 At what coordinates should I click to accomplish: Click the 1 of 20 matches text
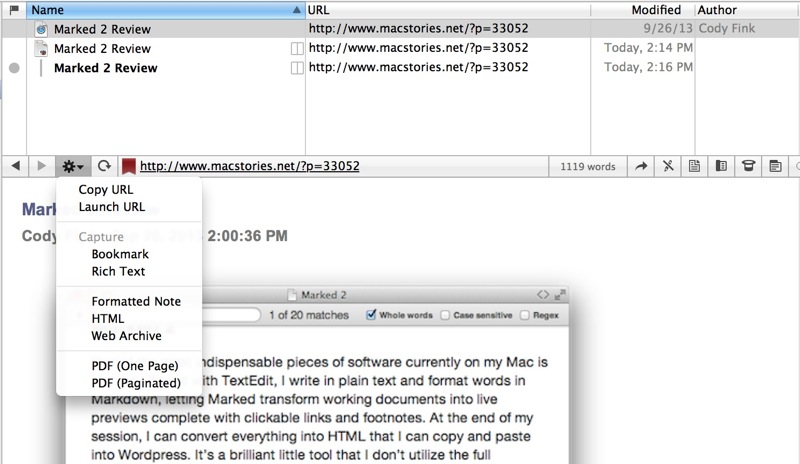[x=309, y=315]
